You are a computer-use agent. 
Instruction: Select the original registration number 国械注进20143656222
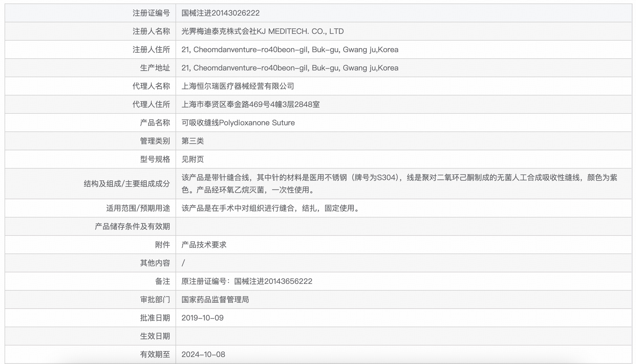[x=247, y=281]
